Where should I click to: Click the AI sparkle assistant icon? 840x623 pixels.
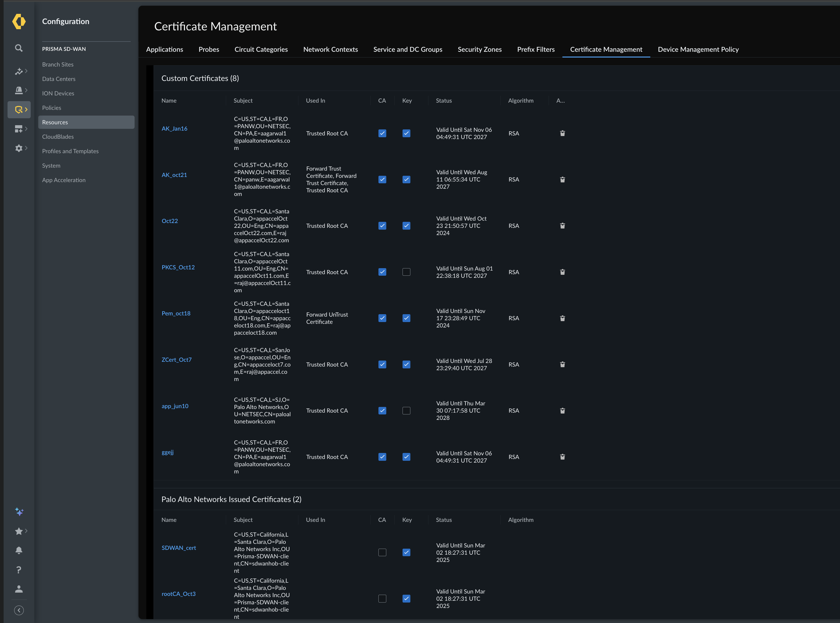pos(19,511)
